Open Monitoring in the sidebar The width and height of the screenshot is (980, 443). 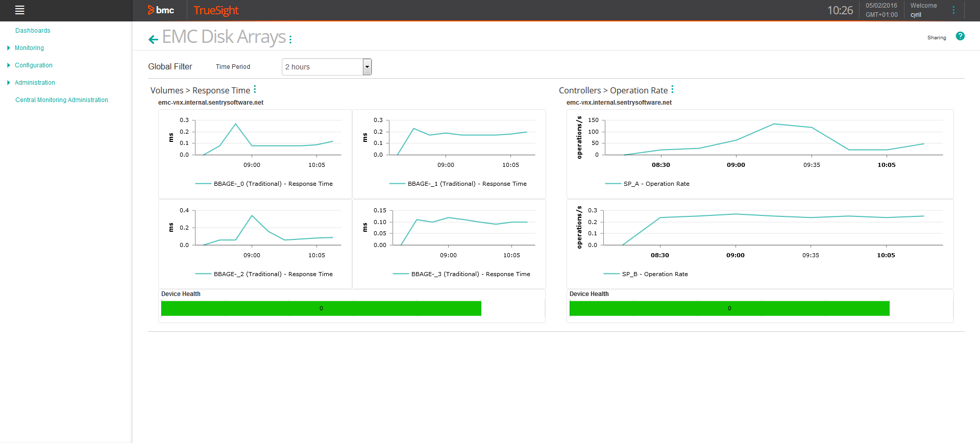coord(29,48)
